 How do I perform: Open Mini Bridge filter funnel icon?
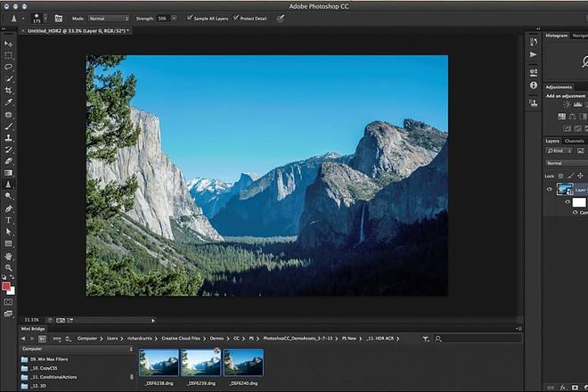click(426, 339)
